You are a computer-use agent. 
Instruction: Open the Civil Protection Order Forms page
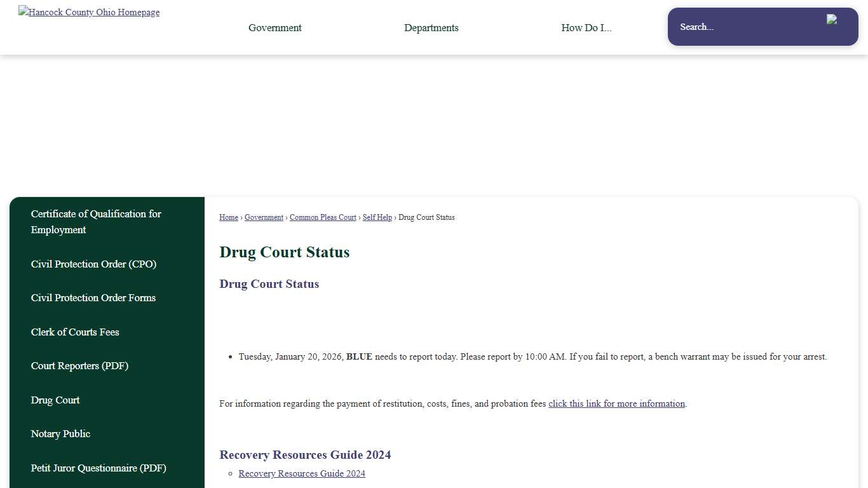tap(93, 298)
